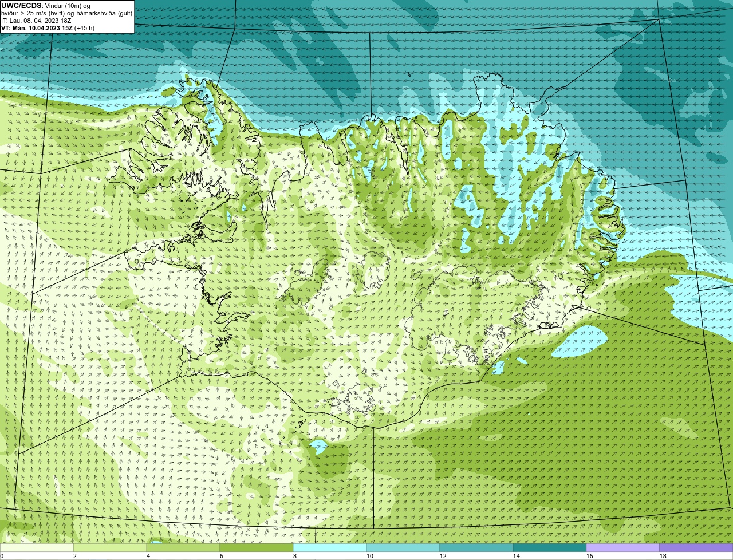Click the purple legend swatch above 18 m/s
The image size is (733, 560).
[x=696, y=547]
